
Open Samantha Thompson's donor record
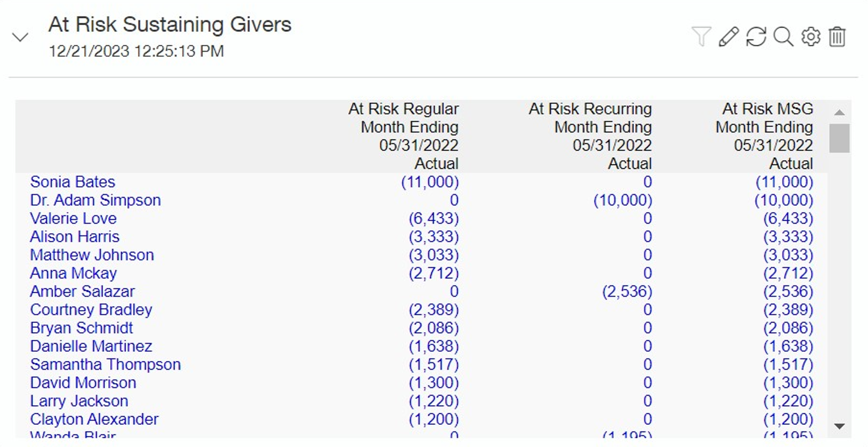tap(105, 364)
